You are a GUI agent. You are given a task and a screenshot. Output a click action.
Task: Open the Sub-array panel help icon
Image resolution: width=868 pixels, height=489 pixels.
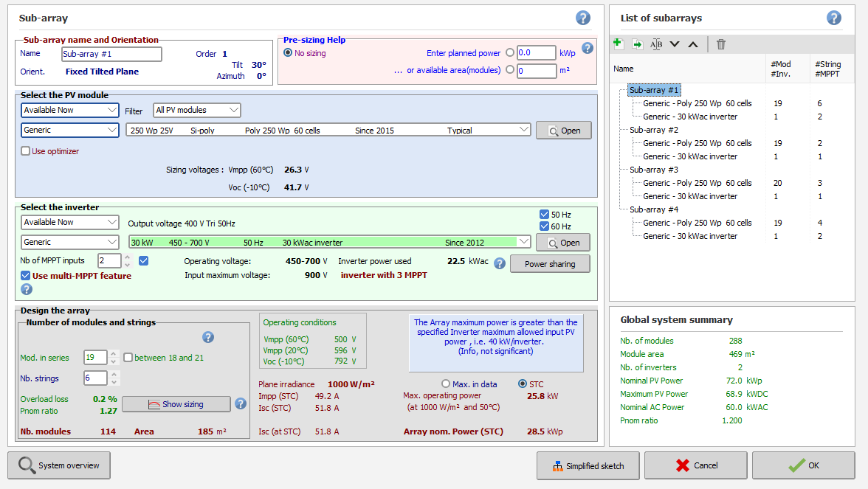coord(583,18)
